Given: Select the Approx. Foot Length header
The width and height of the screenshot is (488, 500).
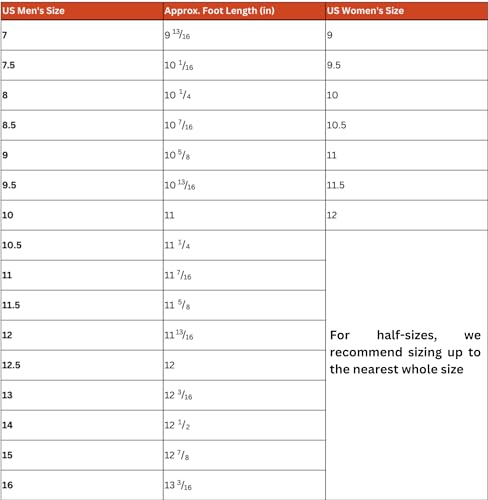Looking at the screenshot, I should tap(244, 11).
